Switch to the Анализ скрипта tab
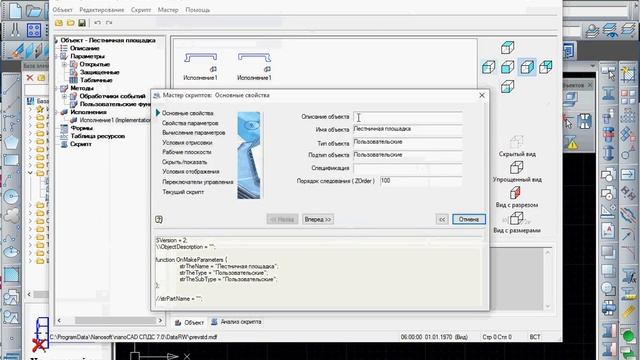This screenshot has height=360, width=640. point(236,322)
